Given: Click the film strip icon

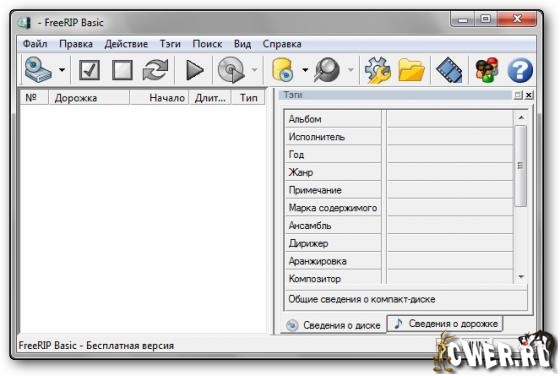Looking at the screenshot, I should click(x=449, y=70).
